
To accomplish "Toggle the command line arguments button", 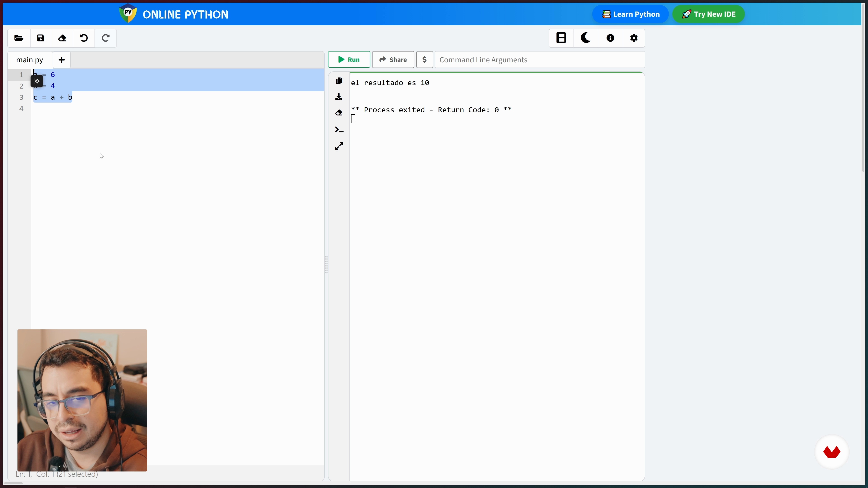I will coord(424,60).
